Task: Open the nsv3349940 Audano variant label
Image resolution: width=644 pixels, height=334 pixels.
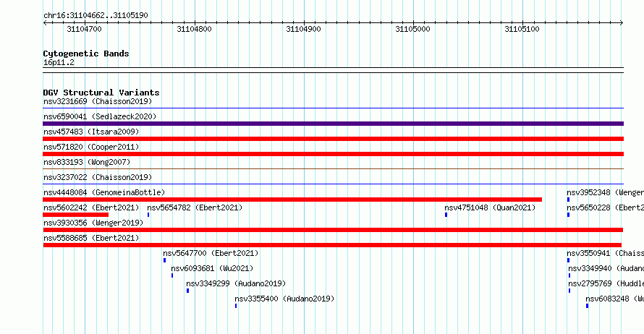Action: pyautogui.click(x=606, y=268)
